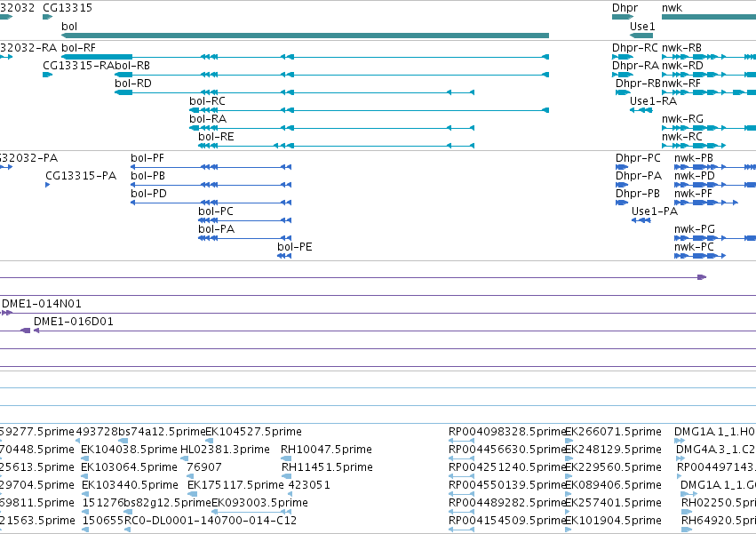The height and width of the screenshot is (534, 756).
Task: Click DME1-016D01 clone label
Action: click(x=74, y=322)
